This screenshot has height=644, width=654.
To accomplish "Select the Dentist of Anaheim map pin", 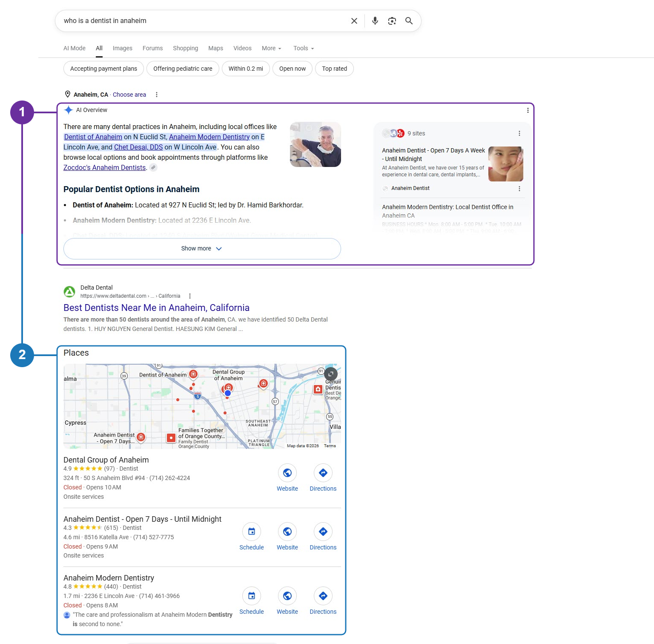I will coord(193,374).
